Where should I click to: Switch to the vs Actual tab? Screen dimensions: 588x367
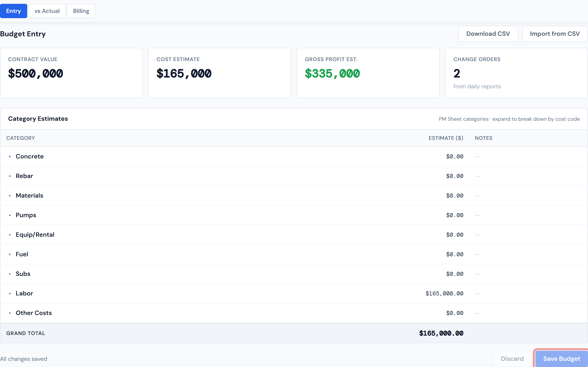click(47, 11)
